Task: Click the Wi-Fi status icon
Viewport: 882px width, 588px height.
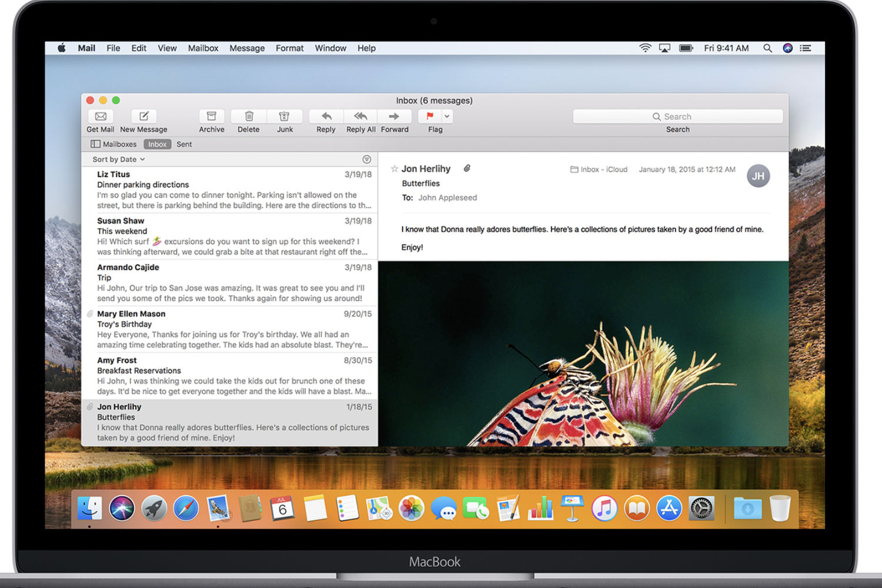Action: pyautogui.click(x=645, y=48)
